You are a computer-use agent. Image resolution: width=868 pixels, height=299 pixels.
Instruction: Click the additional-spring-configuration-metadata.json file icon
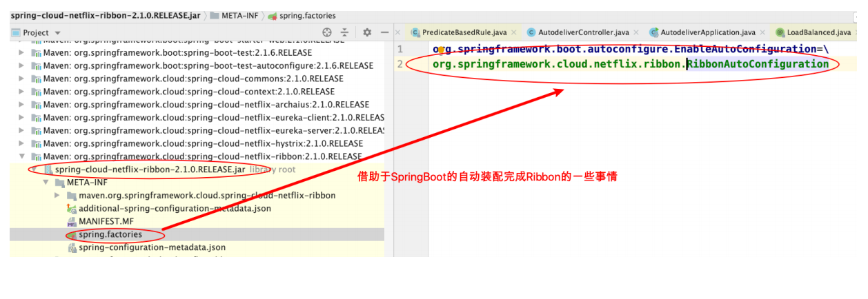71,208
